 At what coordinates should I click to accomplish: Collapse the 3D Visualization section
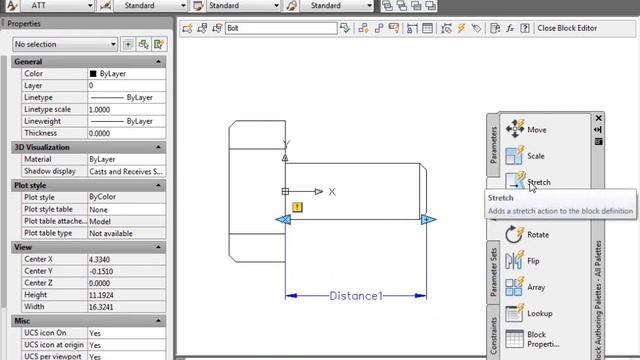click(x=158, y=147)
